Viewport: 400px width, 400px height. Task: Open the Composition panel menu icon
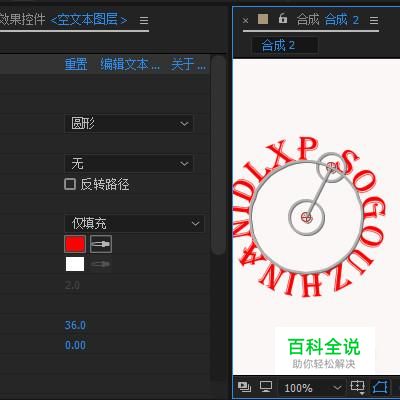point(374,21)
